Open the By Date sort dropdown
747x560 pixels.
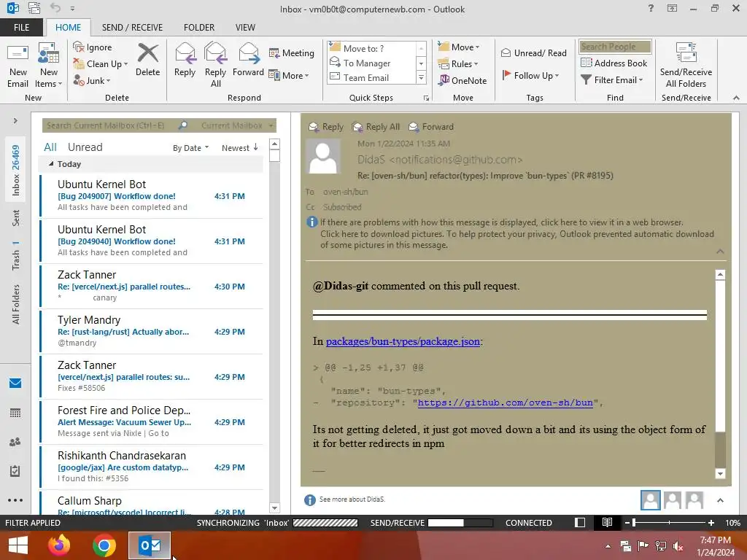tap(190, 148)
